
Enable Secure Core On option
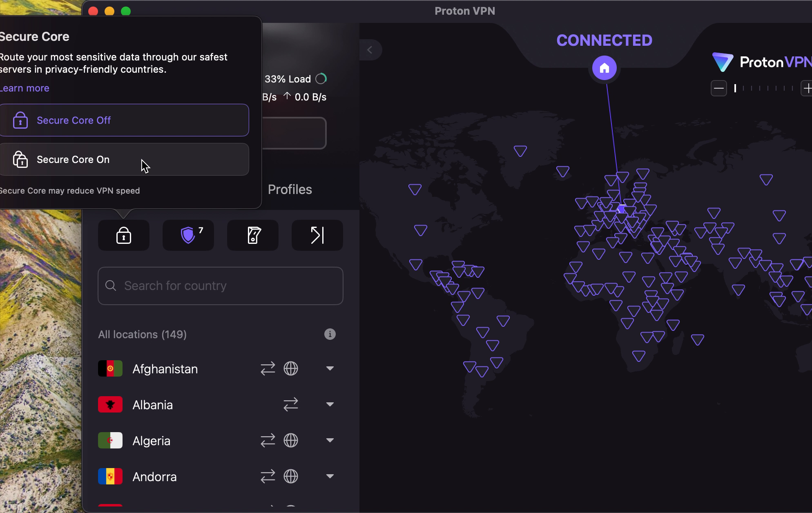124,159
